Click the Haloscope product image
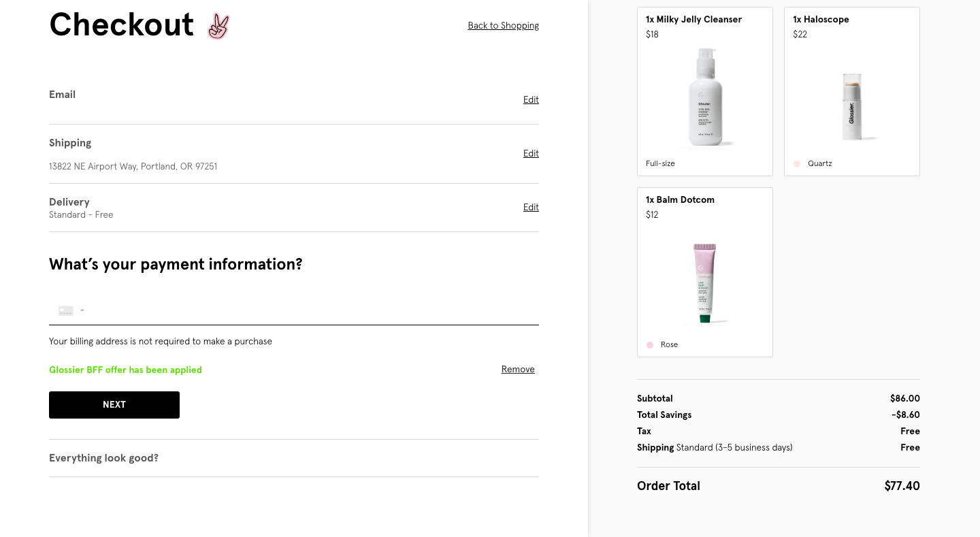The image size is (980, 537). click(x=851, y=107)
